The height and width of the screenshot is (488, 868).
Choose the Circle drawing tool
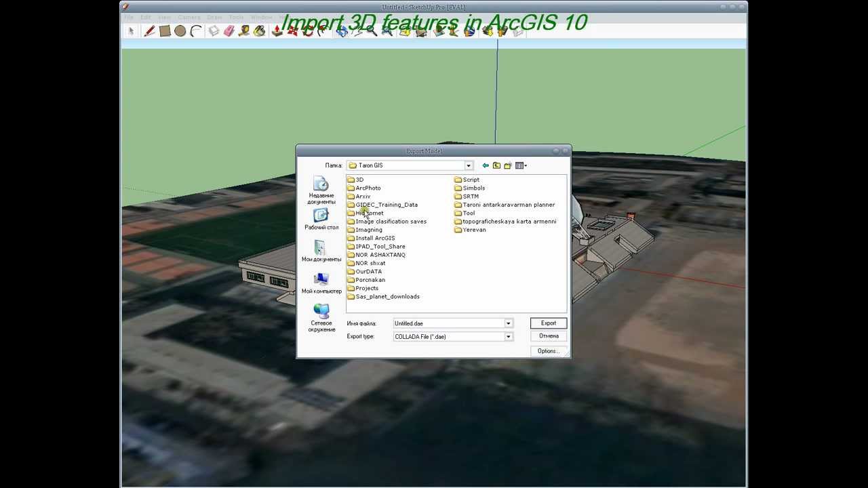coord(180,31)
